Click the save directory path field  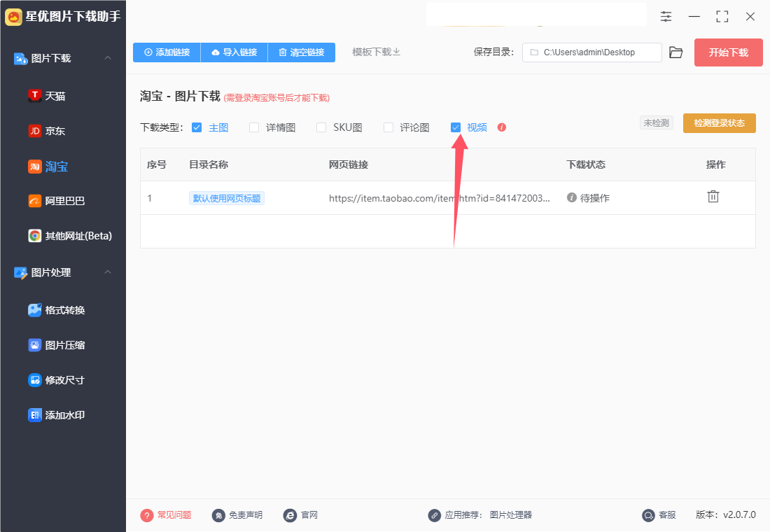tap(591, 52)
